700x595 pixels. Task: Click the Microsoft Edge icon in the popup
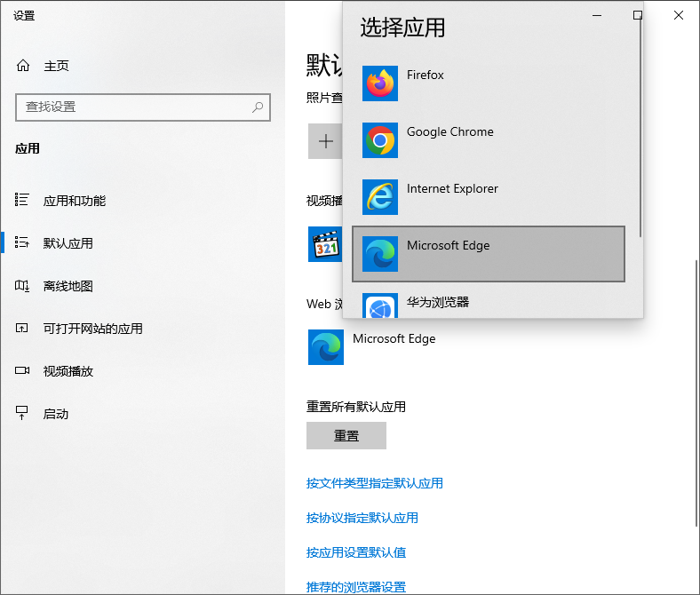pyautogui.click(x=380, y=253)
